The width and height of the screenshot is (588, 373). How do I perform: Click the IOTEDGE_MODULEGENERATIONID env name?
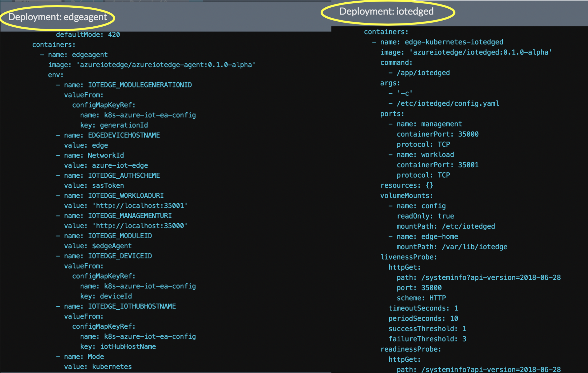140,85
